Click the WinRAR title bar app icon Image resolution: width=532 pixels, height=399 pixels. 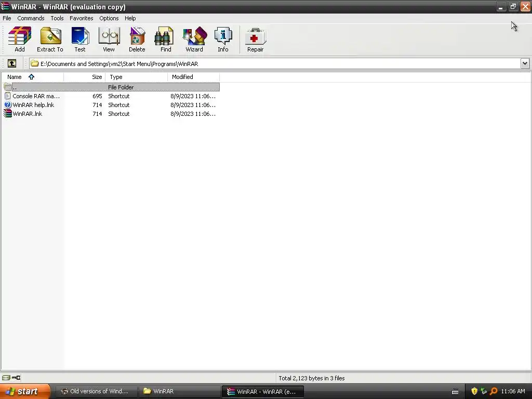coord(5,6)
